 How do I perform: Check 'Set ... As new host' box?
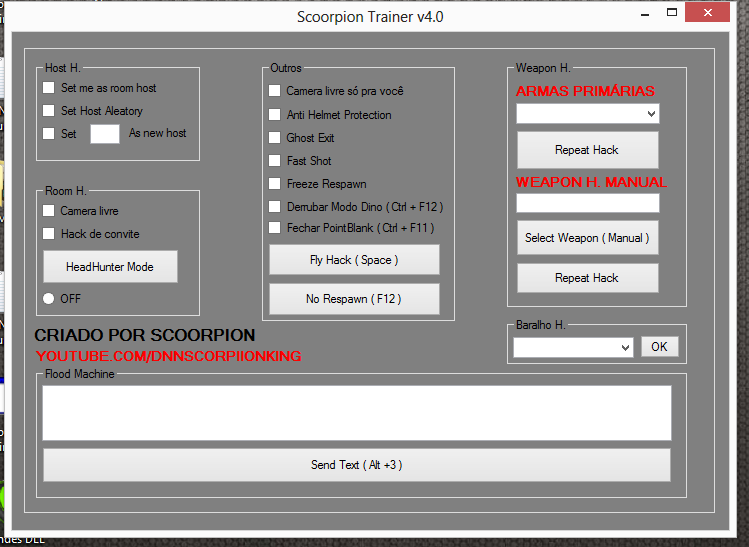(49, 133)
